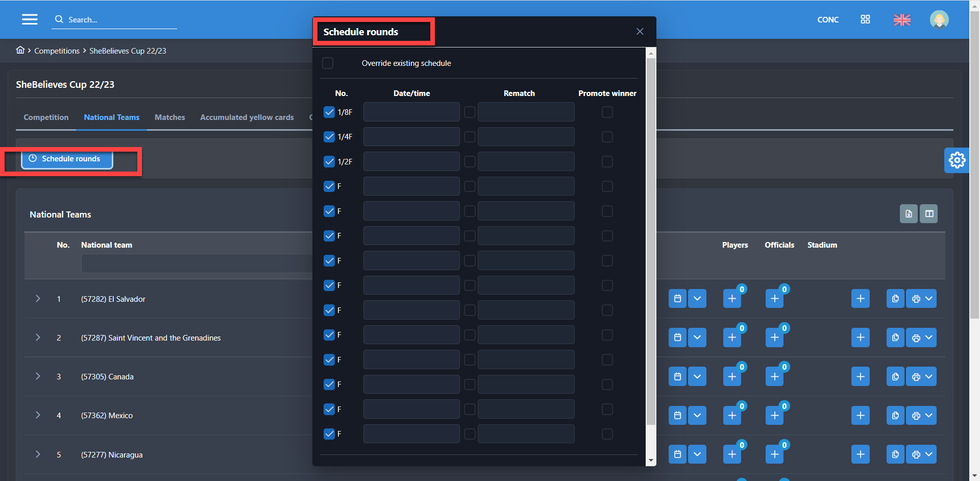980x481 pixels.
Task: Click the settings gear icon on right edge
Action: [957, 160]
